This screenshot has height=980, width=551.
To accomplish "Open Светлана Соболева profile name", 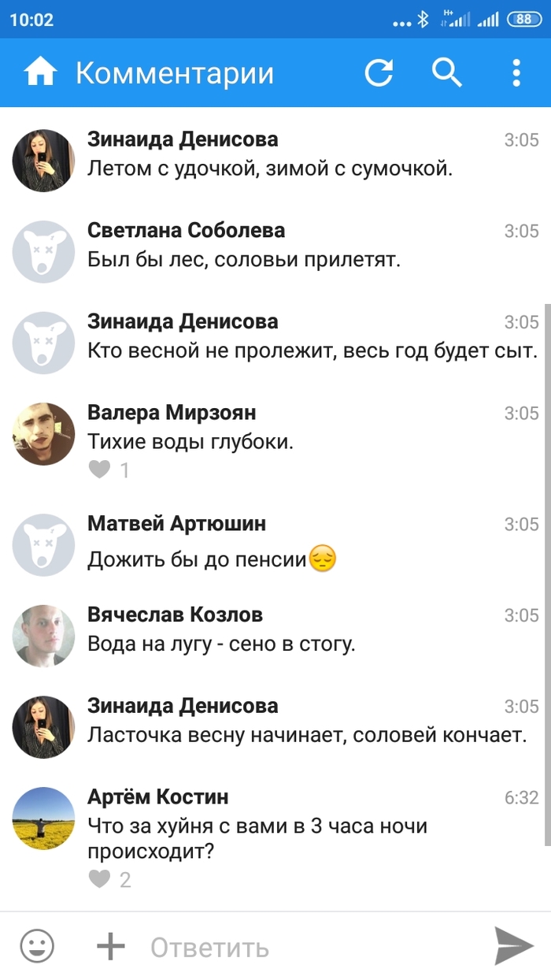I will [x=187, y=230].
